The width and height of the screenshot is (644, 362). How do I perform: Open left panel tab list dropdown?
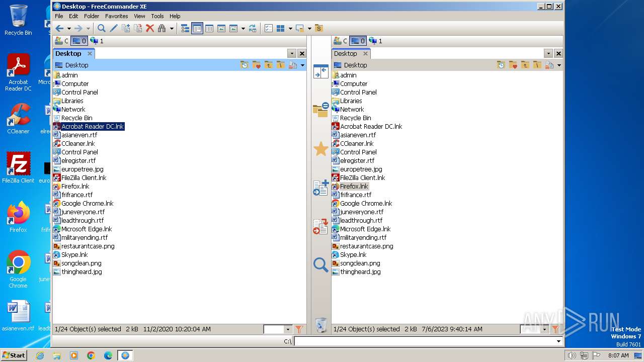point(292,53)
